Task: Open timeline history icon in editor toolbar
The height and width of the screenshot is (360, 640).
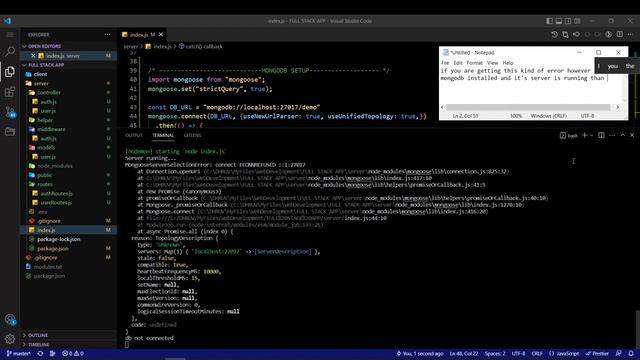Action: 554,35
